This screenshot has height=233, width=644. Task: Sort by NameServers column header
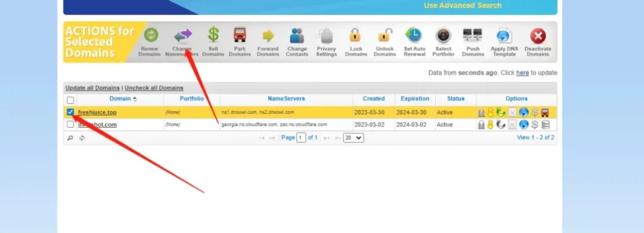click(286, 99)
